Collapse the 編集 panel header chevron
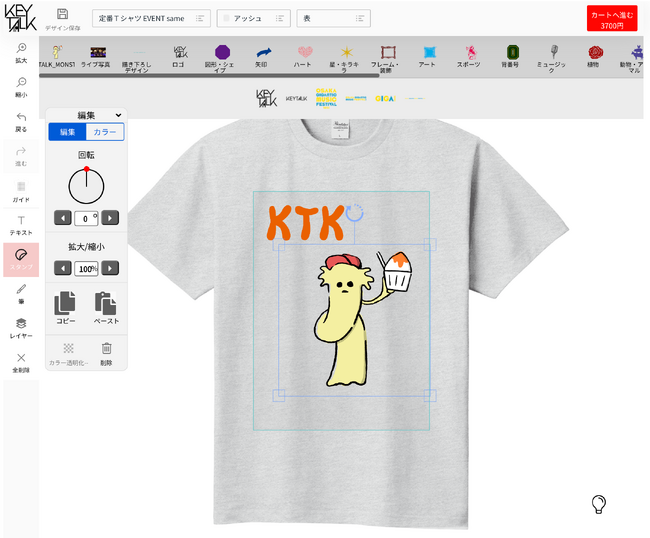The height and width of the screenshot is (538, 650). [119, 115]
